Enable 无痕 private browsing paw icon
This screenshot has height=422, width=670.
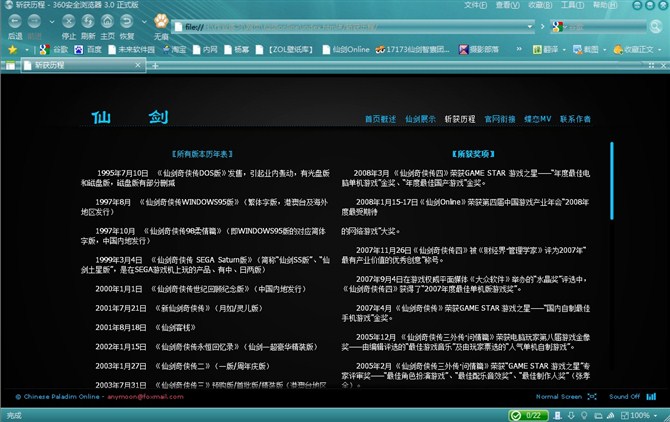(x=161, y=21)
